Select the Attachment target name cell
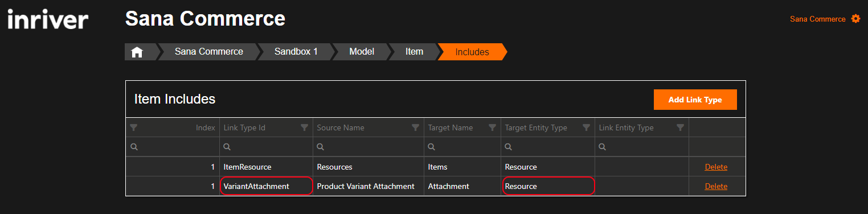The image size is (868, 214). point(462,186)
